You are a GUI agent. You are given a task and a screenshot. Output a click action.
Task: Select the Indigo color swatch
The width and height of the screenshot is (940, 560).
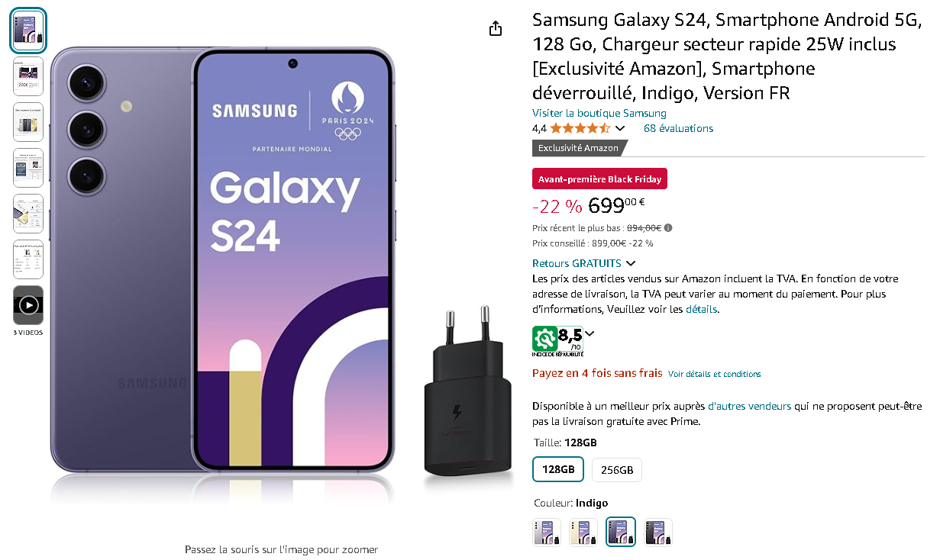[621, 532]
